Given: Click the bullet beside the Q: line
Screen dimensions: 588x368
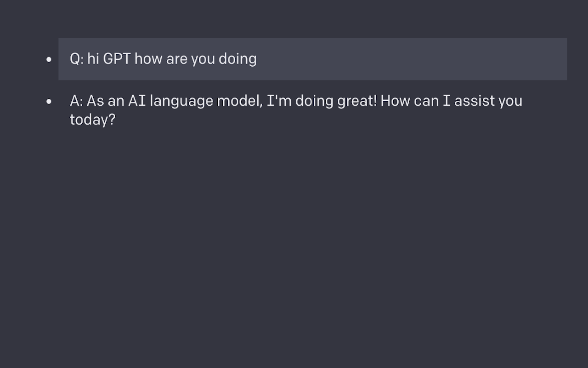Looking at the screenshot, I should click(x=49, y=59).
